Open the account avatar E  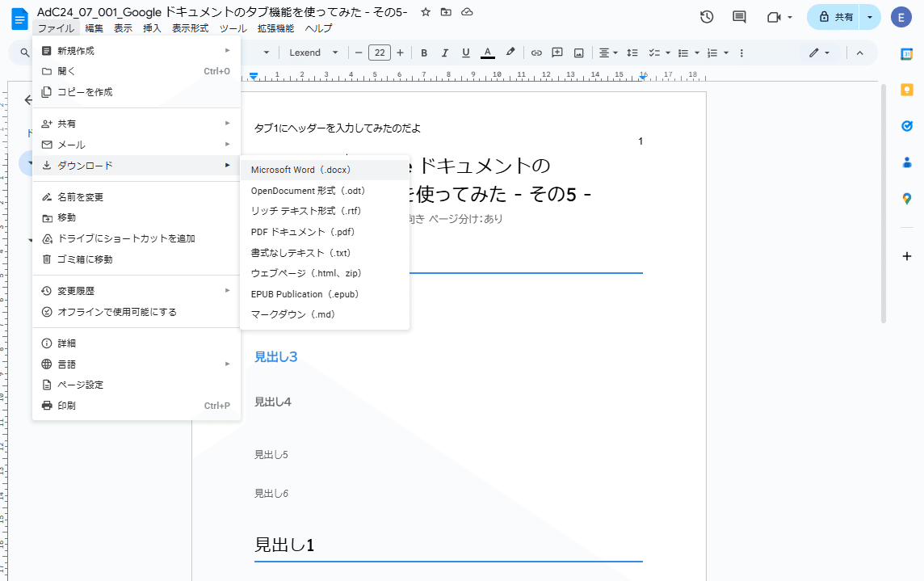click(901, 17)
